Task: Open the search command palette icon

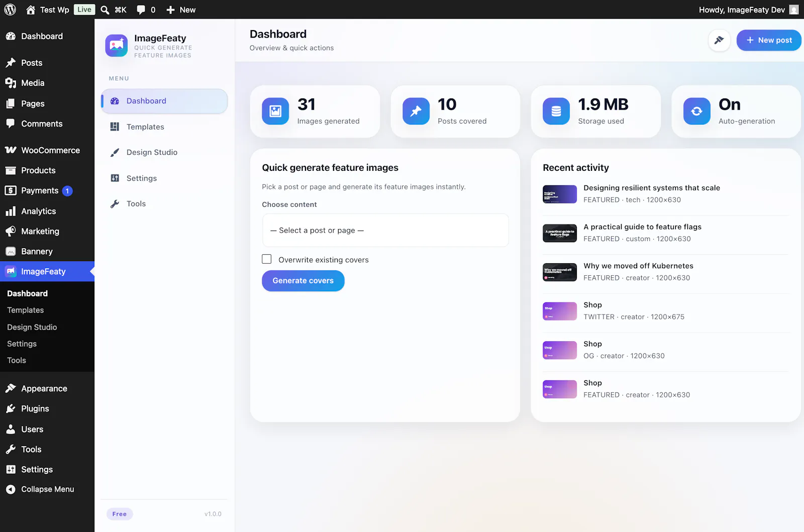Action: point(105,10)
